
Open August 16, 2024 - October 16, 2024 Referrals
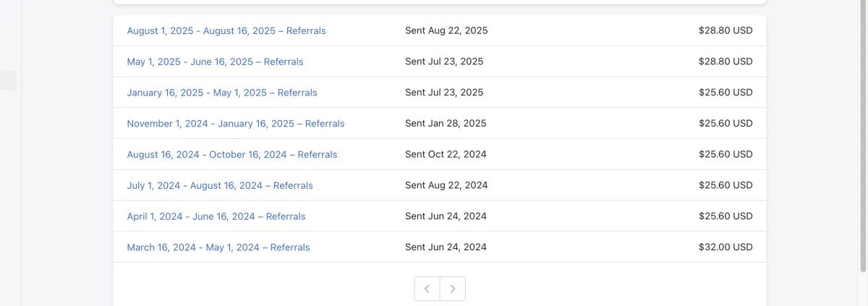tap(231, 155)
